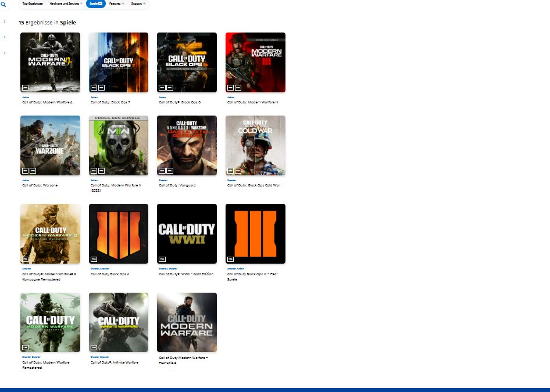The width and height of the screenshot is (550, 392).
Task: Click platform badge on Infinite Warfare cover
Action: coord(94,347)
